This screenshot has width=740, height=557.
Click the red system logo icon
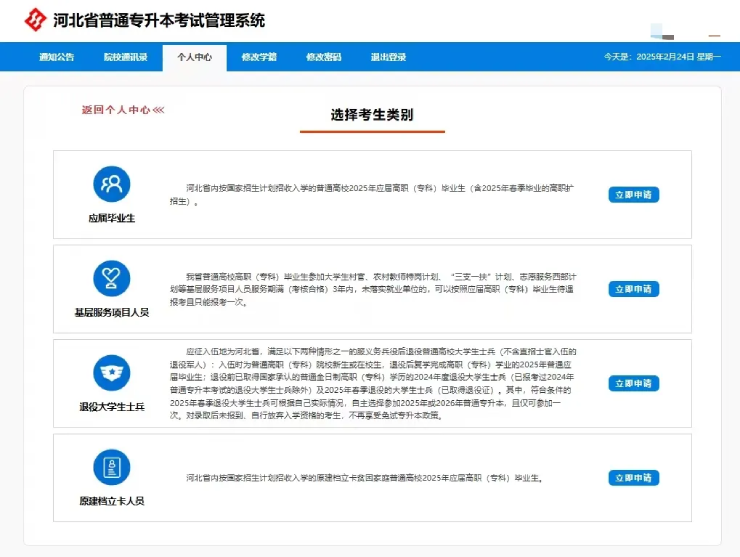(x=36, y=20)
